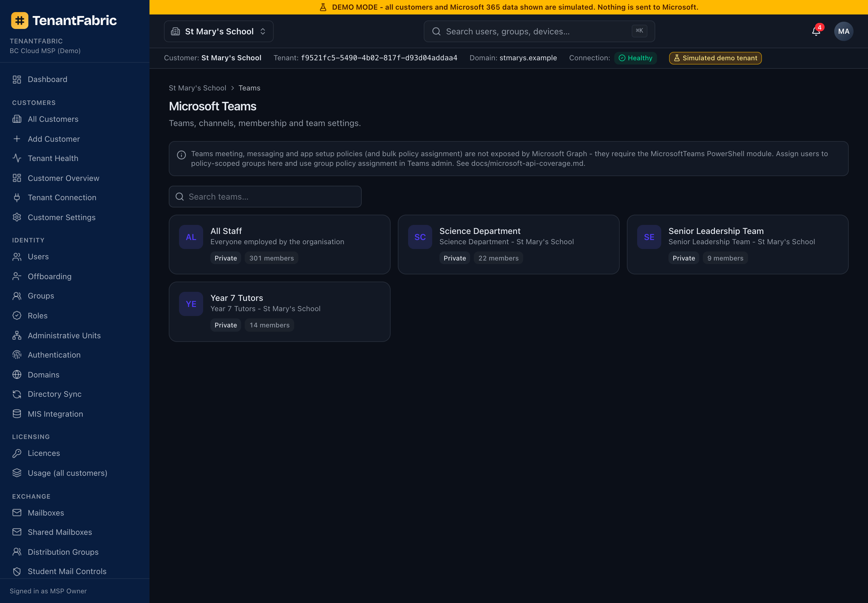
Task: Open the Year 7 Tutors team card
Action: [x=279, y=312]
